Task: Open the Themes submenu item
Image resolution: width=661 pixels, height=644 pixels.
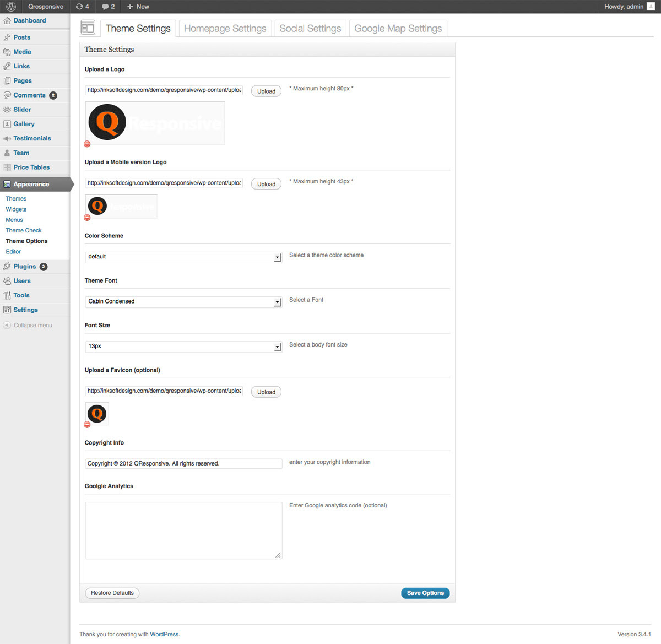Action: pyautogui.click(x=16, y=199)
